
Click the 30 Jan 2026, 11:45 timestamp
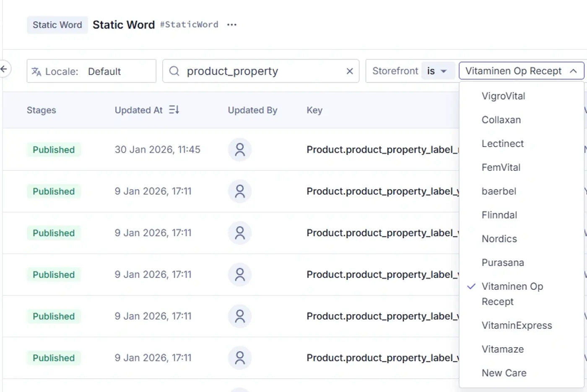click(x=158, y=150)
